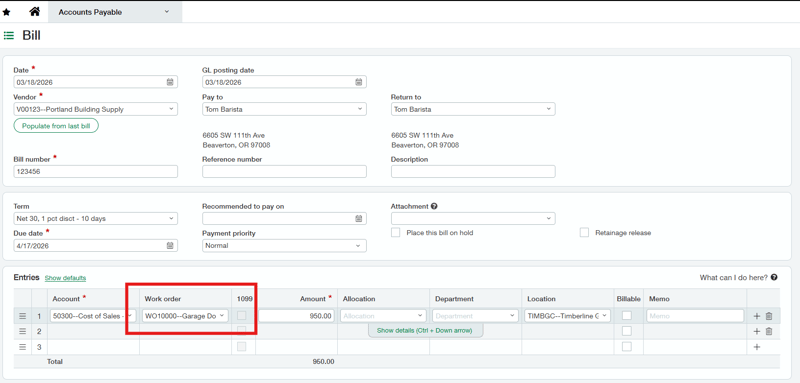Add a line after entry row 1
800x383 pixels.
click(x=757, y=316)
